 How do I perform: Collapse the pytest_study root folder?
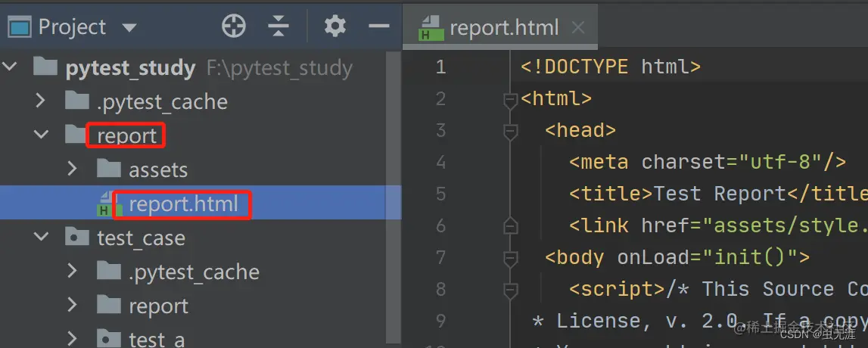(10, 67)
